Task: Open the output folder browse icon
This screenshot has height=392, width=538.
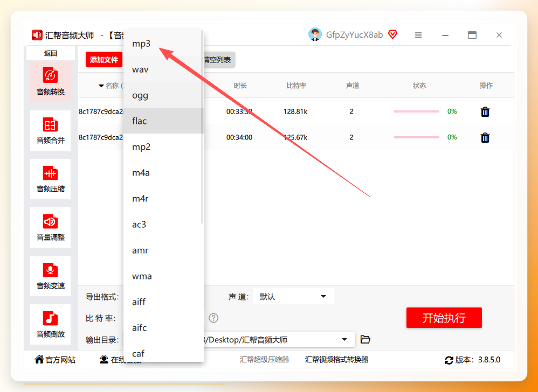Action: point(365,340)
